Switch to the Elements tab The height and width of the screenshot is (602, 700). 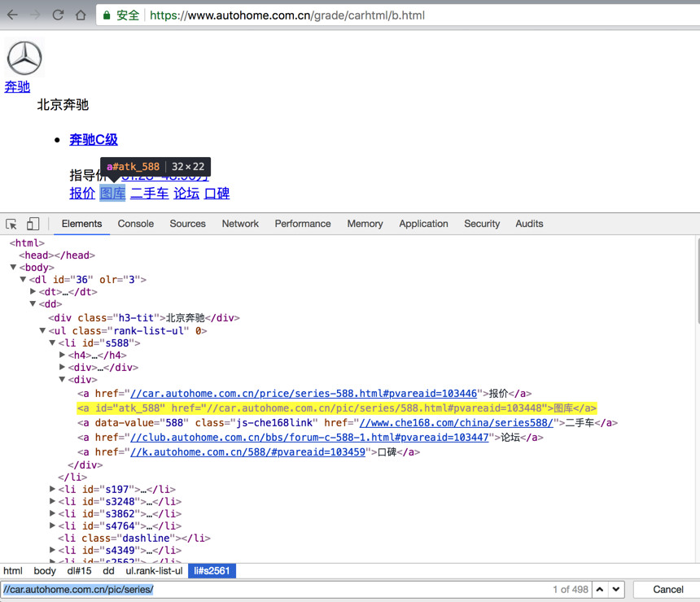point(81,224)
